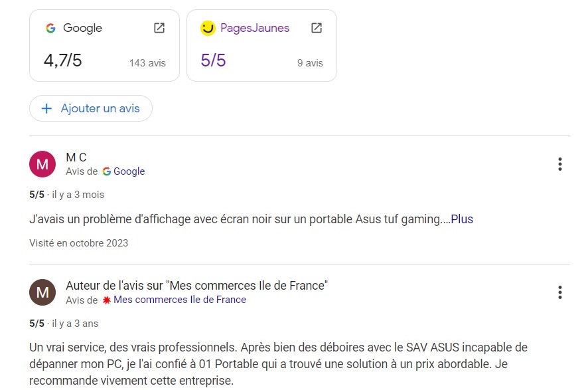The width and height of the screenshot is (588, 390).
Task: Open Google reviews external link icon
Action: [159, 28]
